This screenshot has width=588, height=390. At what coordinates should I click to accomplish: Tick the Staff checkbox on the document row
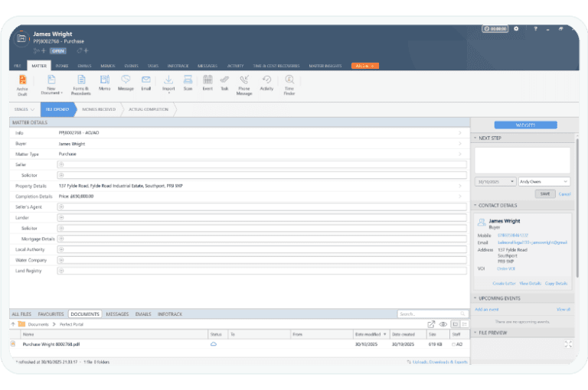[455, 344]
